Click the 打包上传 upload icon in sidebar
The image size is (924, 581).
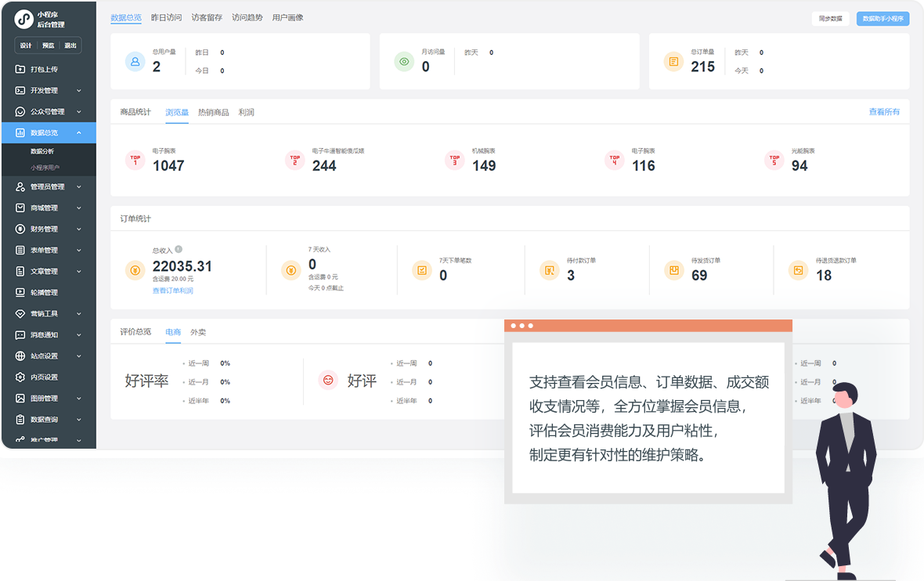(21, 70)
